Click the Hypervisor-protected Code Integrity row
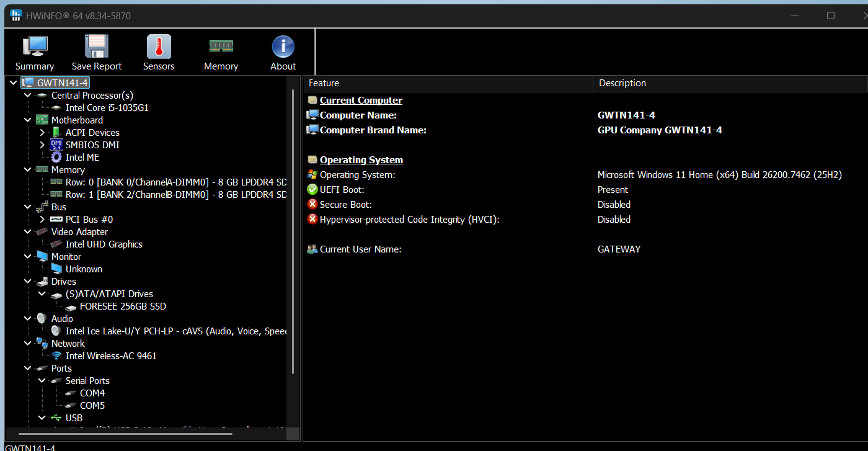The width and height of the screenshot is (868, 451). click(x=585, y=219)
